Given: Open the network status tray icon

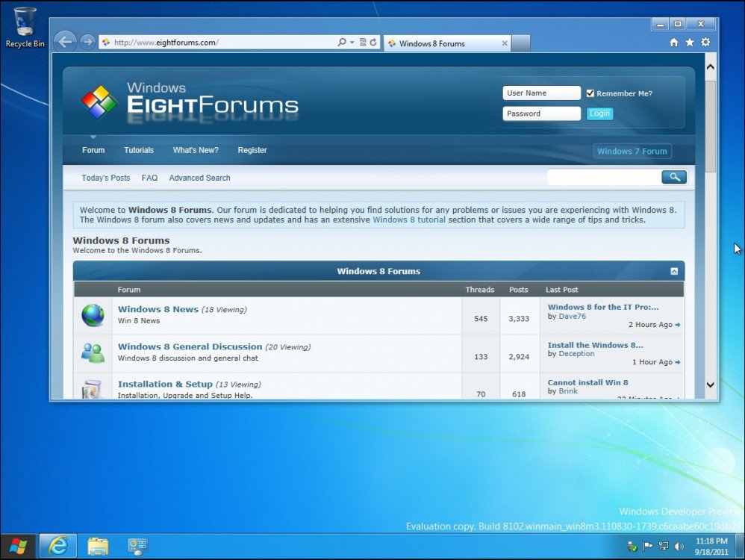Looking at the screenshot, I should click(665, 546).
